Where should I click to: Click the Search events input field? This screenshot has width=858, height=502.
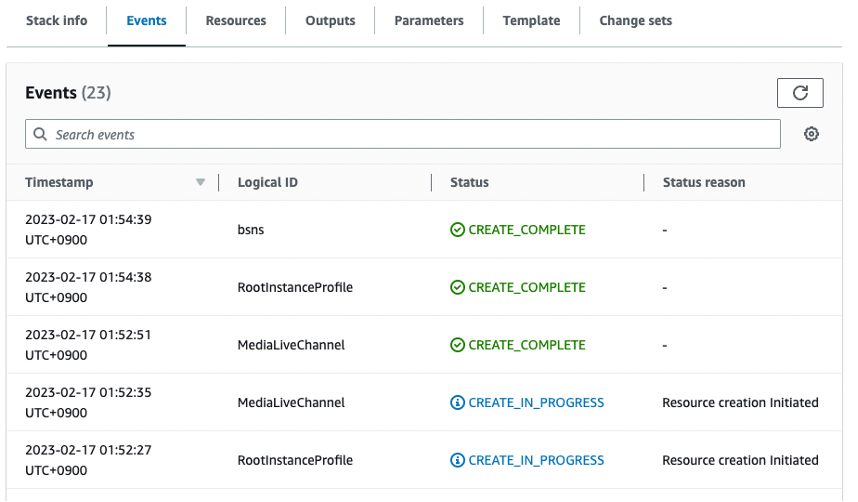pyautogui.click(x=410, y=134)
